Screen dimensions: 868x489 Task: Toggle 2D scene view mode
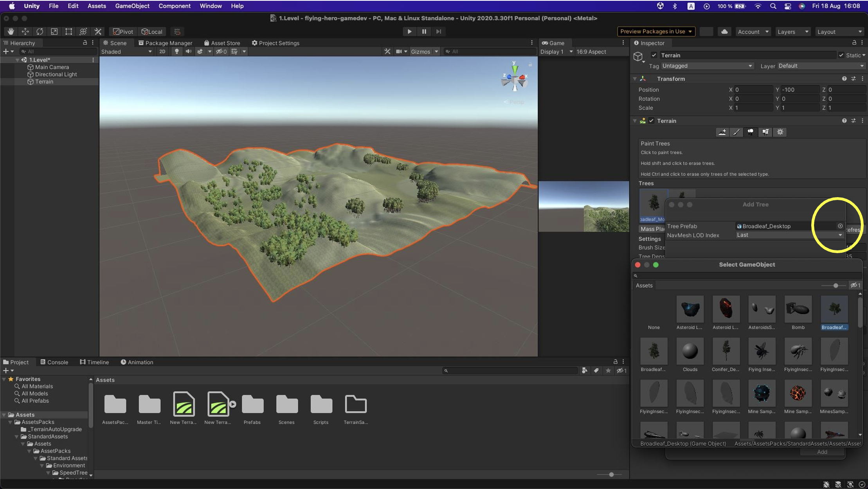162,51
